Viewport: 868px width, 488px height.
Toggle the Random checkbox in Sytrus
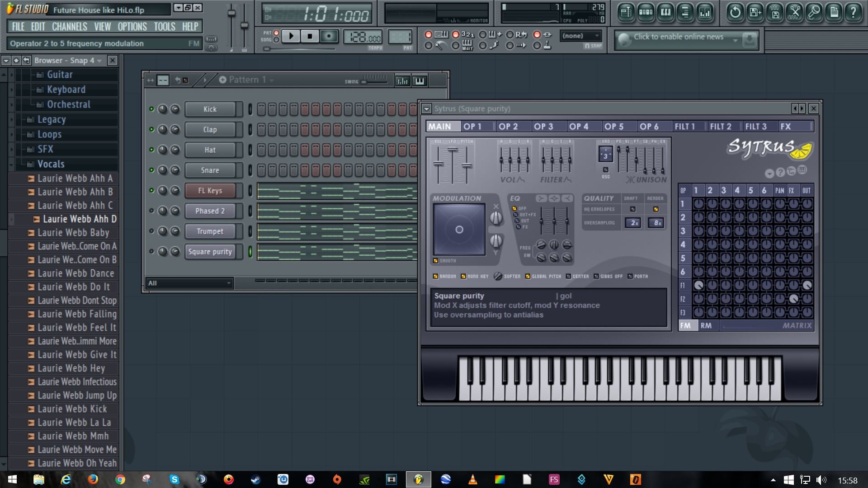pos(436,276)
